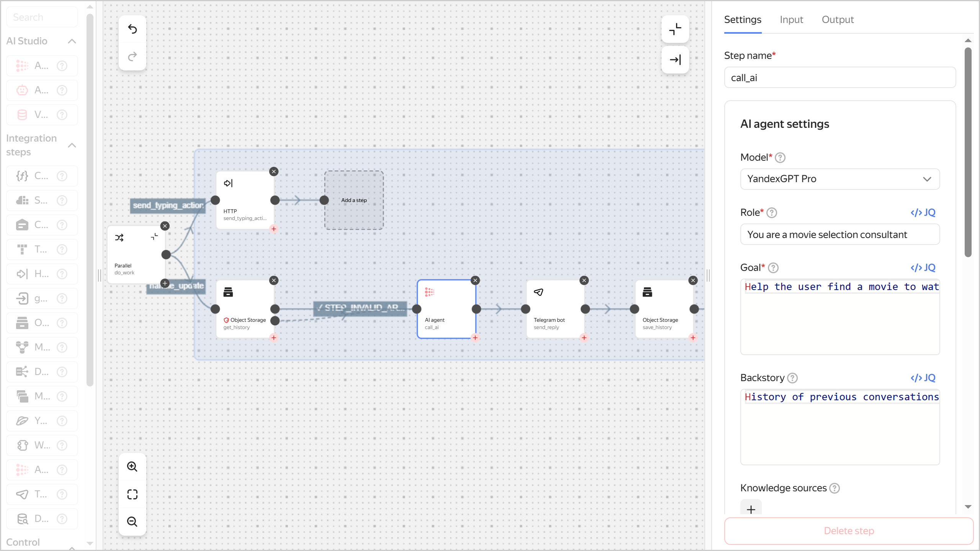Click inside the Step name field
980x551 pixels.
pyautogui.click(x=840, y=77)
